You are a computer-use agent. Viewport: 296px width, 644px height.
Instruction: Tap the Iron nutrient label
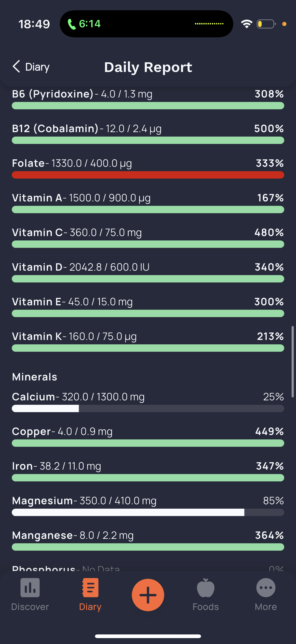click(x=23, y=466)
